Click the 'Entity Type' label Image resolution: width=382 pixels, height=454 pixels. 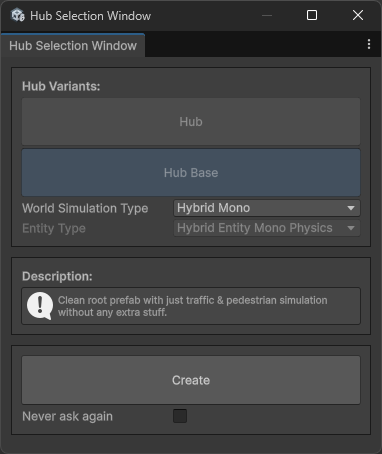(x=54, y=228)
